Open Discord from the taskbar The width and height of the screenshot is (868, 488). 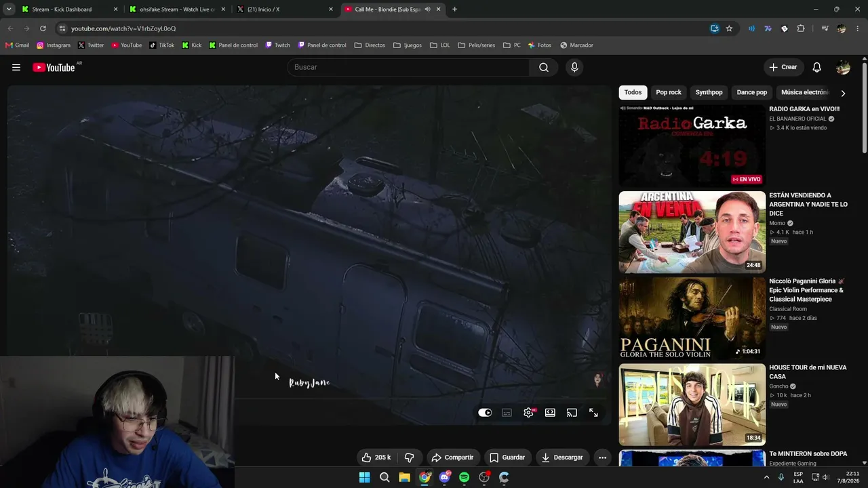click(x=444, y=477)
